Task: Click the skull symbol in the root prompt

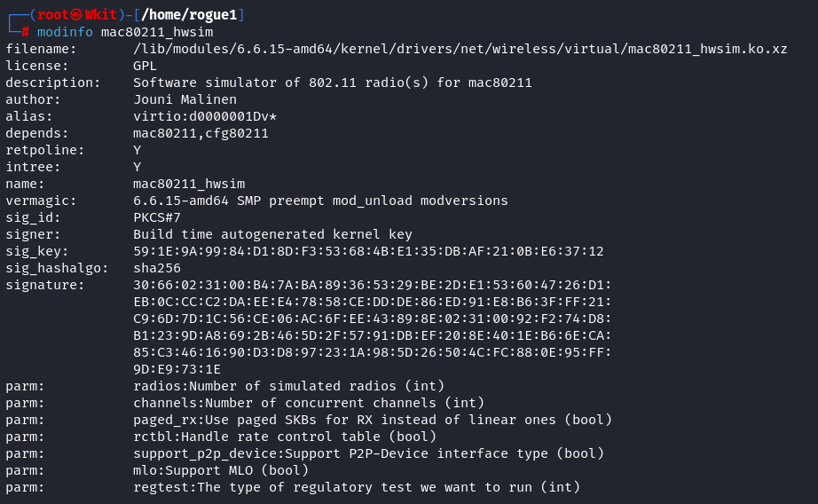Action: coord(76,15)
